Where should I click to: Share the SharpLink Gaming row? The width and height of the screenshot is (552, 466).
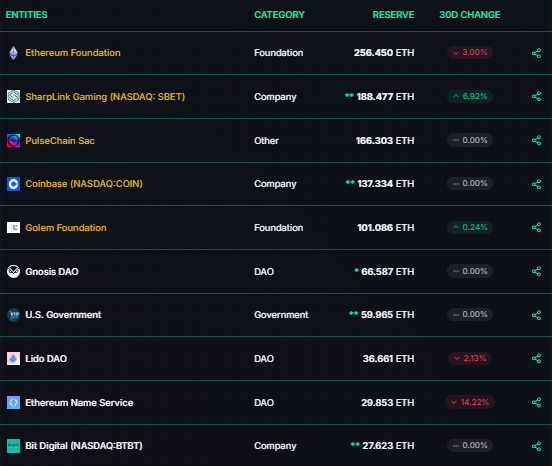pos(536,96)
